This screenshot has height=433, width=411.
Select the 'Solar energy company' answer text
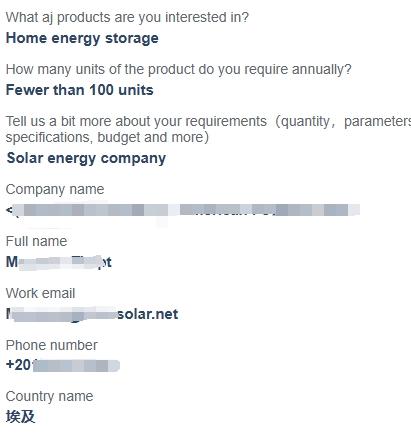[x=86, y=158]
